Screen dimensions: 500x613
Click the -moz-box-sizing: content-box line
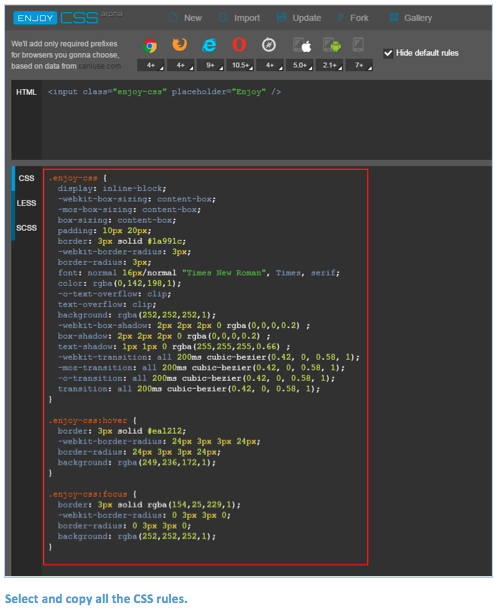(x=129, y=210)
